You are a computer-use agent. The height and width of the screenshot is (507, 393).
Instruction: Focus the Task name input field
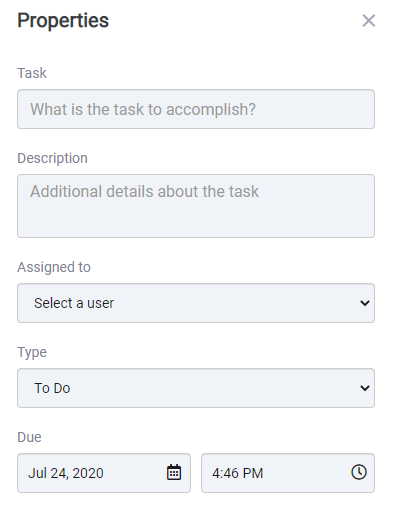[x=196, y=109]
